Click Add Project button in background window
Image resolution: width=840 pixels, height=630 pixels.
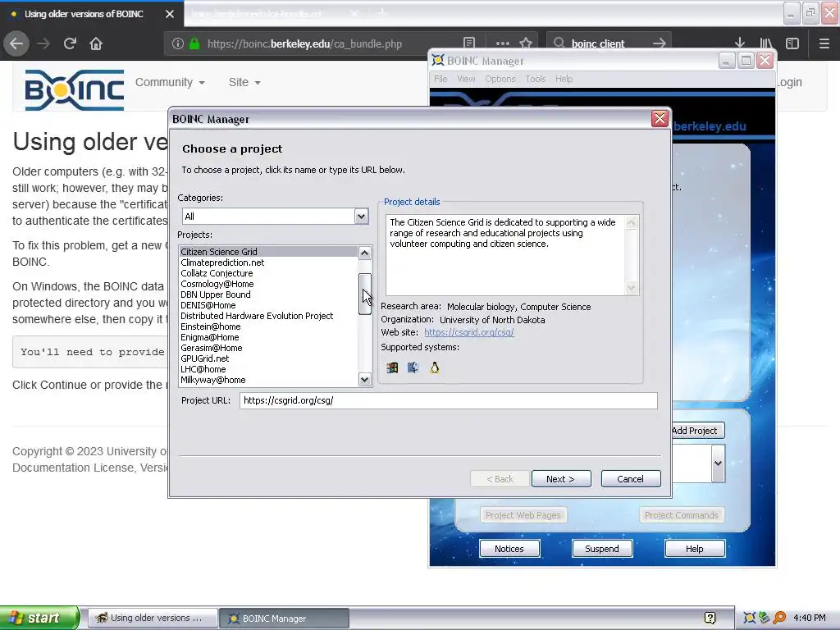[697, 430]
